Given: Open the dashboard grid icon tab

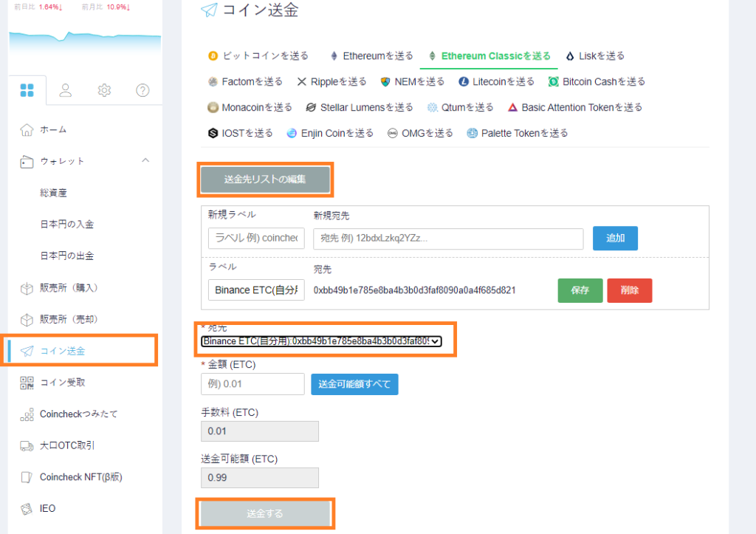Looking at the screenshot, I should pos(27,90).
